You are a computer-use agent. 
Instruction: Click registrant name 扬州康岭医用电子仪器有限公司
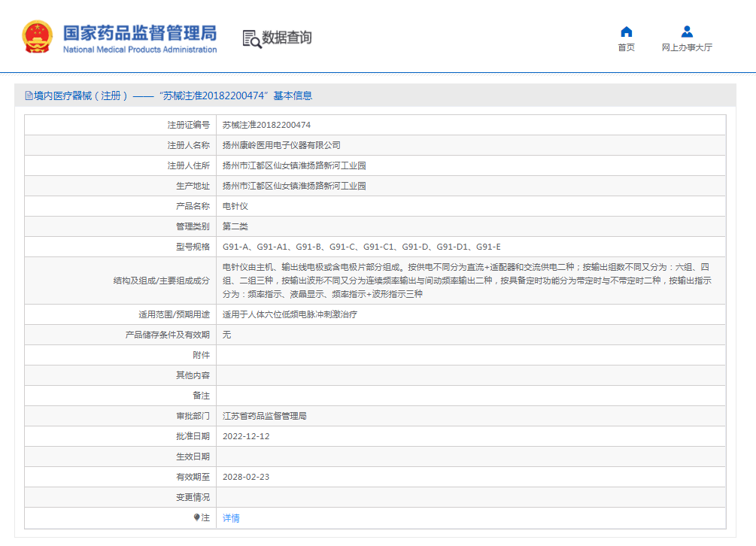tap(281, 145)
